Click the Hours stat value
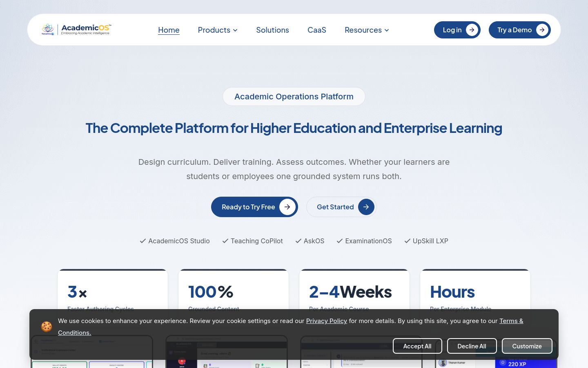 [452, 292]
